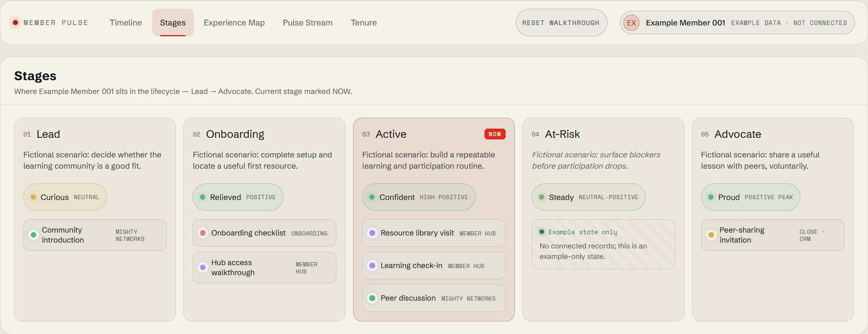Click the MIGHTY NETWORKS tag on Community introduction
The height and width of the screenshot is (334, 868).
click(130, 235)
